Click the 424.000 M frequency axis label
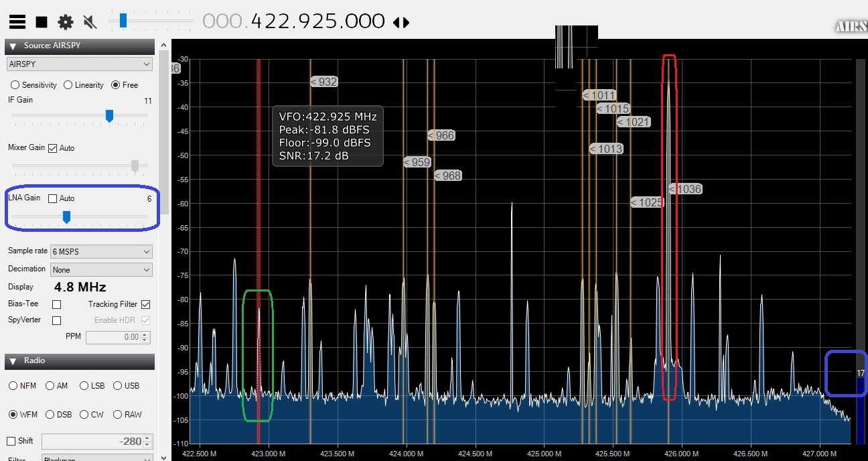The width and height of the screenshot is (868, 461). (406, 454)
